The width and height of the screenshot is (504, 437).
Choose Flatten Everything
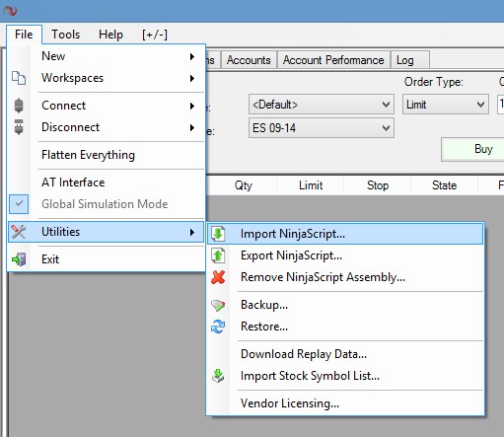[x=106, y=155]
